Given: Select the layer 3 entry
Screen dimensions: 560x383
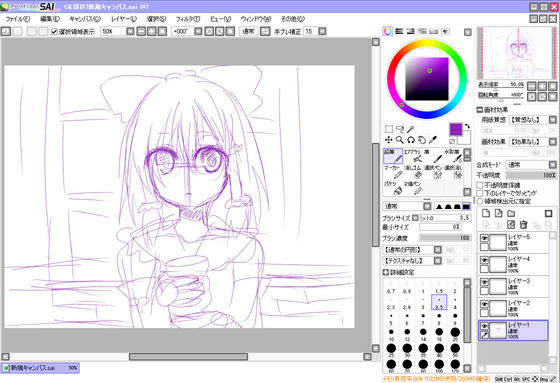Looking at the screenshot, I should tap(513, 287).
